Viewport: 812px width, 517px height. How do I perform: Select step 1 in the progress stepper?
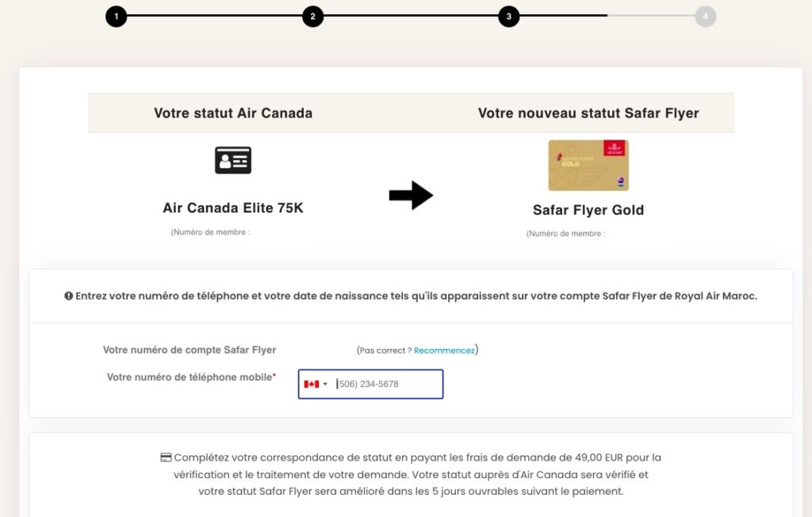tap(117, 16)
